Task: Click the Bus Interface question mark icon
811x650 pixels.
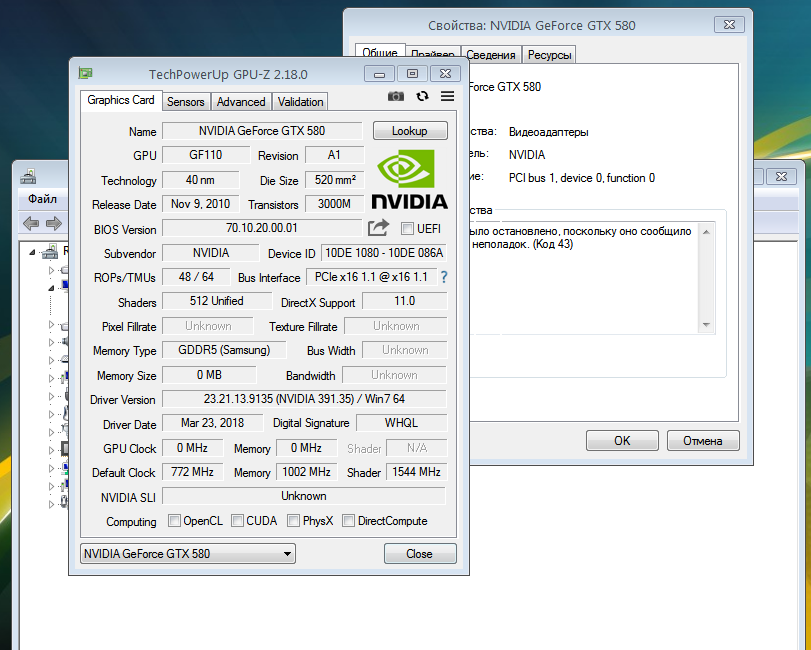Action: click(x=444, y=278)
